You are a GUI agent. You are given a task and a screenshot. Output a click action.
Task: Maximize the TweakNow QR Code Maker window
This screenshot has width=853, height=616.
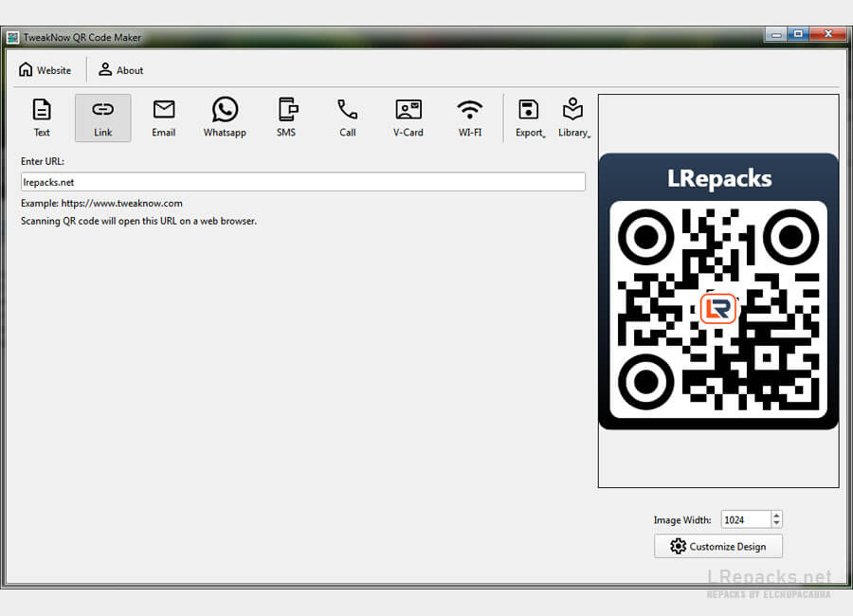[798, 34]
